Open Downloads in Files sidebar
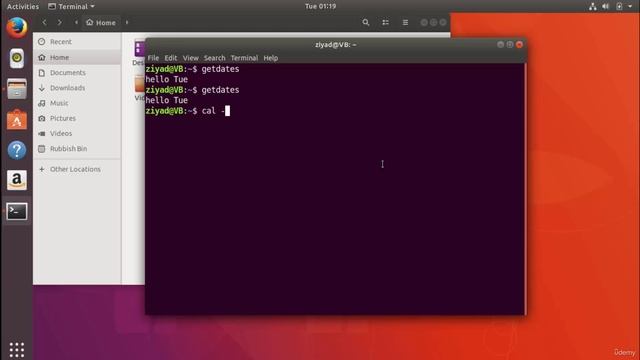Screen dimensions: 640x360 pos(77,88)
